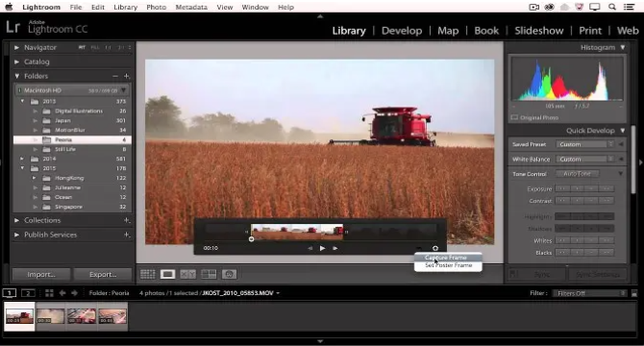Select second filmstrip thumbnail
The image size is (644, 346).
[x=51, y=316]
